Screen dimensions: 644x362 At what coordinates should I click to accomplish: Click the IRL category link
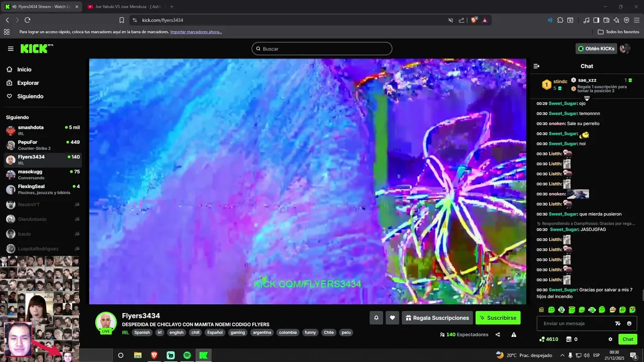pyautogui.click(x=125, y=332)
